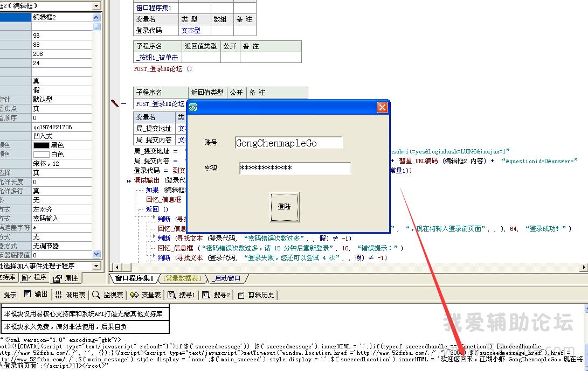Expand the 编辑框 component selector dropdown

pyautogui.click(x=96, y=5)
